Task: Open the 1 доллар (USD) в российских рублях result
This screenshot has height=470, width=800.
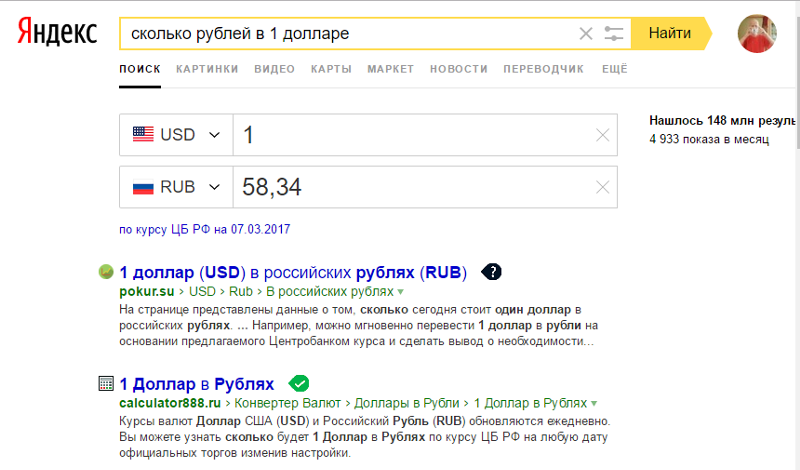Action: pyautogui.click(x=293, y=273)
